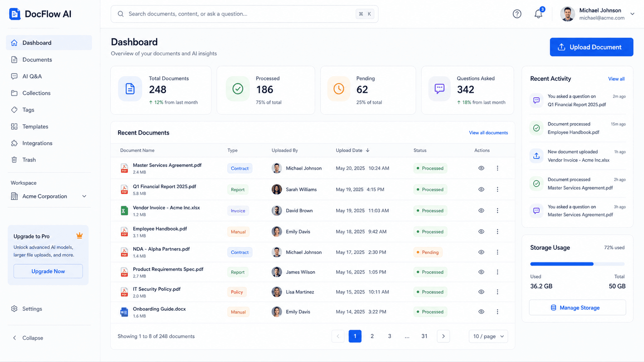Click the help question mark icon

click(517, 14)
